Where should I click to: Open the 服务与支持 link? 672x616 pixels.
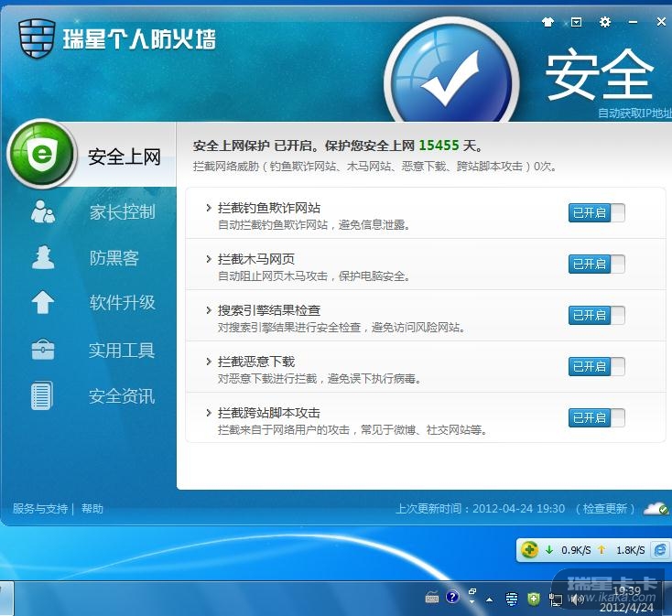click(40, 509)
